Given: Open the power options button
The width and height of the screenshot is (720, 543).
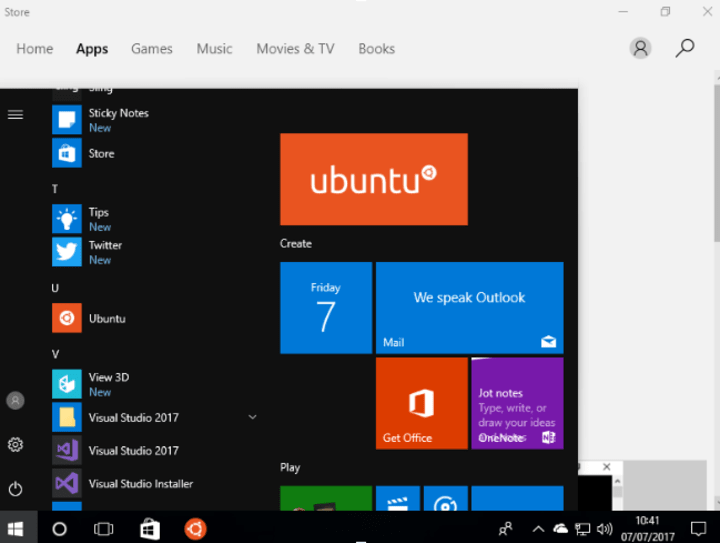Looking at the screenshot, I should (15, 488).
